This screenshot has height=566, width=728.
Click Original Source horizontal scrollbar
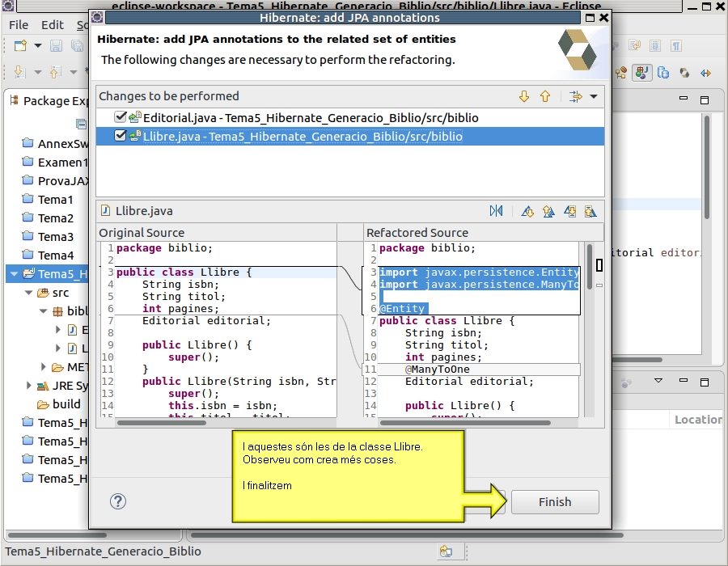coord(162,423)
